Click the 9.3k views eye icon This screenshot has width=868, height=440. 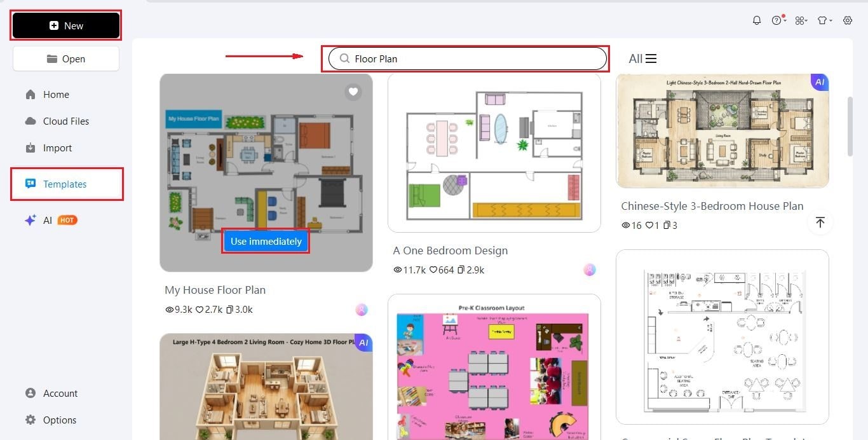(170, 310)
